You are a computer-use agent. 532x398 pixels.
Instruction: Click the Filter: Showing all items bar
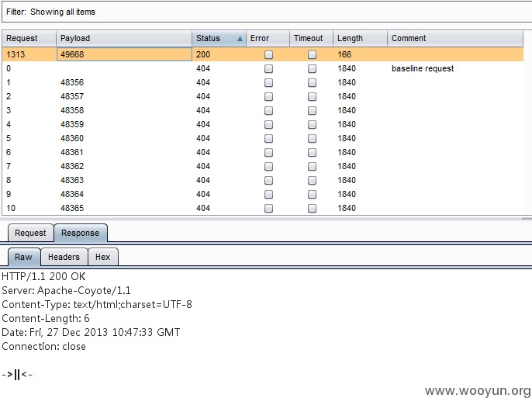267,12
